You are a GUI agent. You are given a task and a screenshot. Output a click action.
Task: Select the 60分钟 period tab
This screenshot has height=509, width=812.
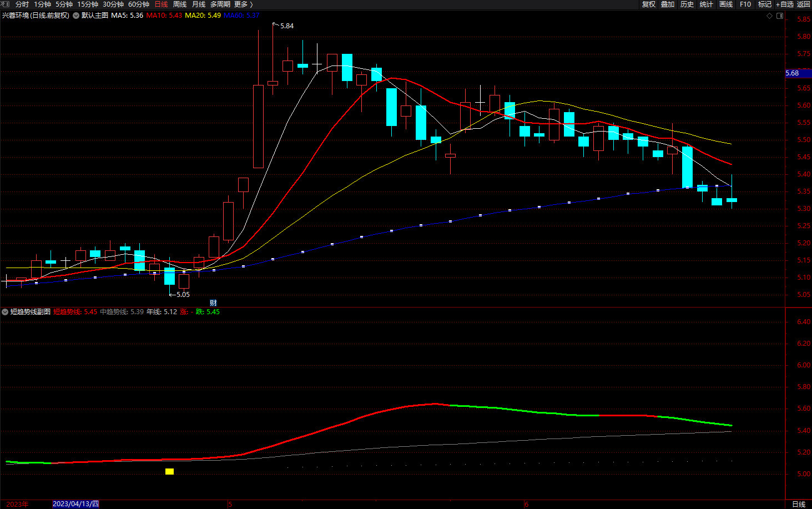click(x=139, y=4)
